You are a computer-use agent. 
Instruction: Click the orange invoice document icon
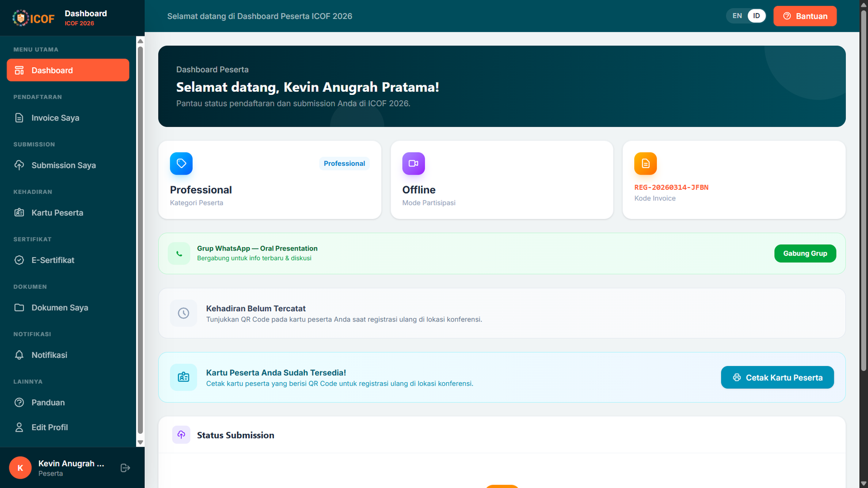[x=645, y=163]
